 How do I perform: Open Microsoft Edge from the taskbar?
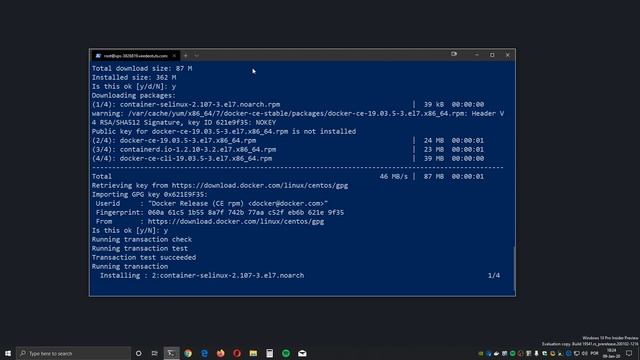pos(204,353)
